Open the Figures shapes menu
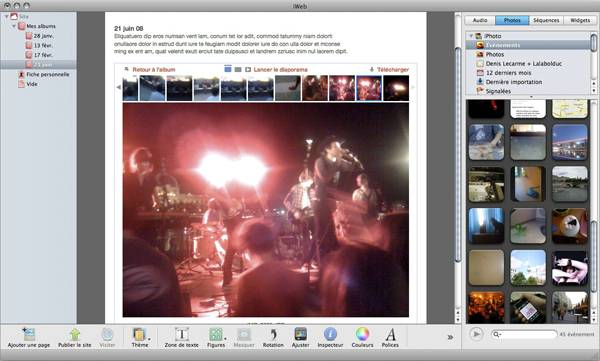 (x=216, y=335)
